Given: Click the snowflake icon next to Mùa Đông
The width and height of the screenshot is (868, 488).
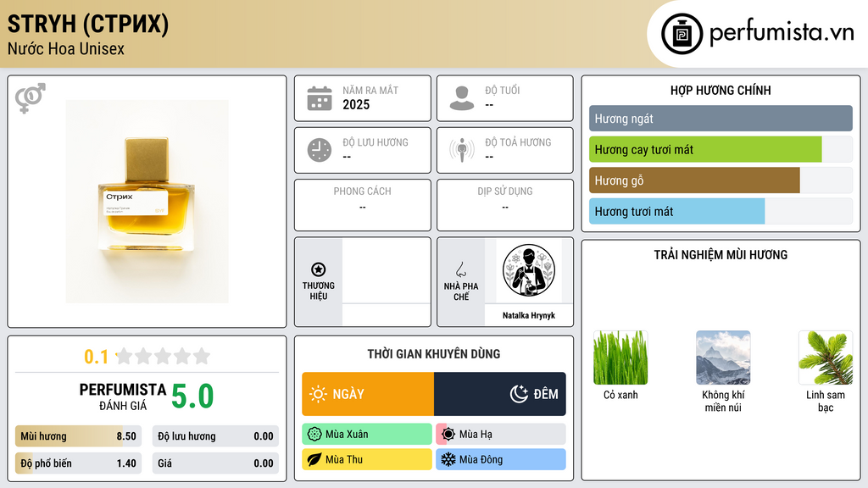Looking at the screenshot, I should click(448, 459).
